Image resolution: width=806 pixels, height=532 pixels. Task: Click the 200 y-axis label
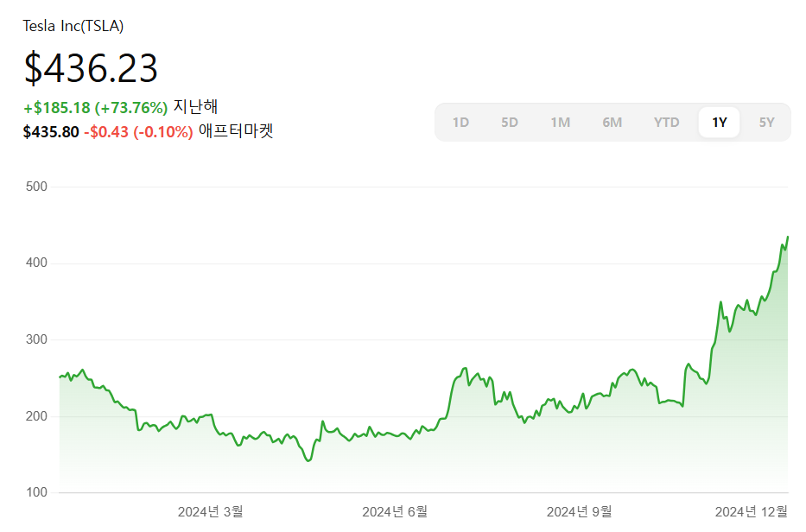coord(36,415)
